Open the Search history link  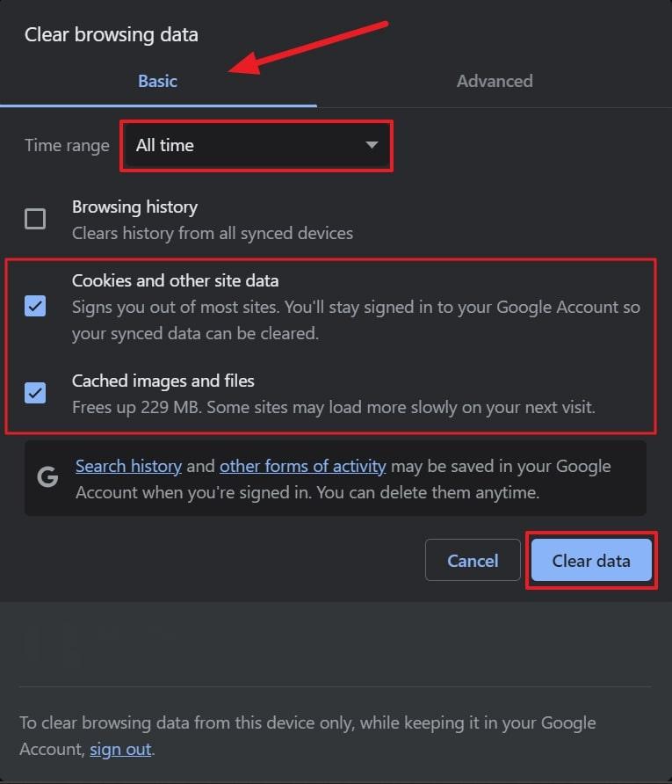tap(128, 466)
